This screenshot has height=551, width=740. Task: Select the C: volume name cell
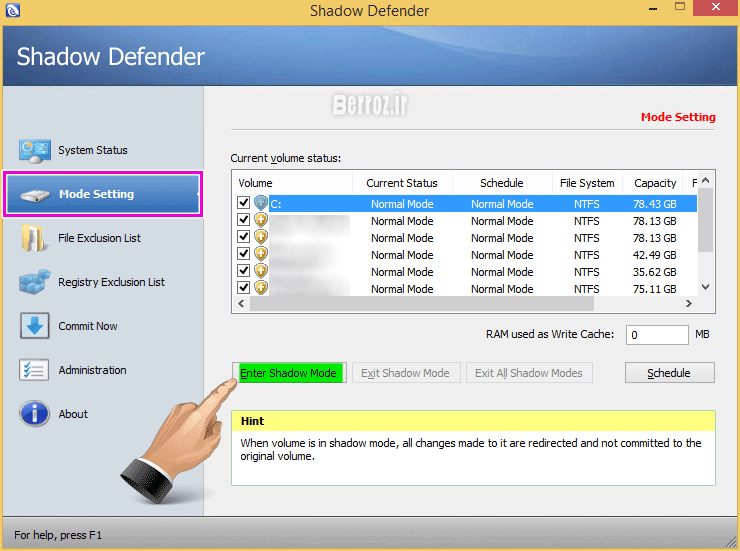tap(276, 204)
